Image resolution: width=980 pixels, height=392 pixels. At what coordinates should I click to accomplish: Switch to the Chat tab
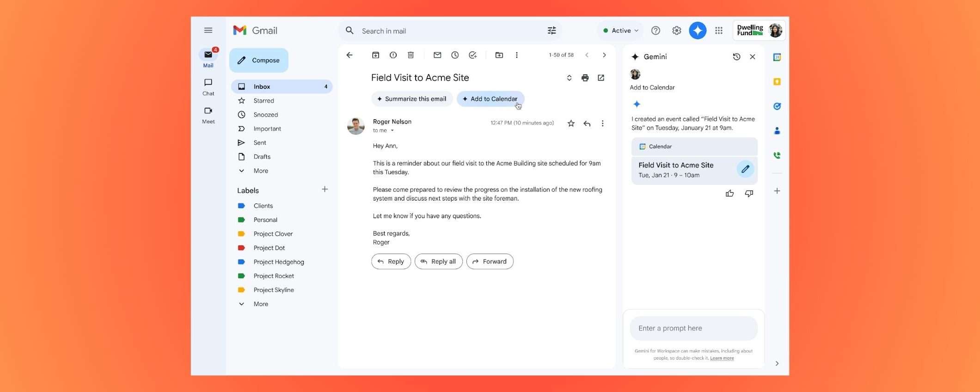(208, 87)
